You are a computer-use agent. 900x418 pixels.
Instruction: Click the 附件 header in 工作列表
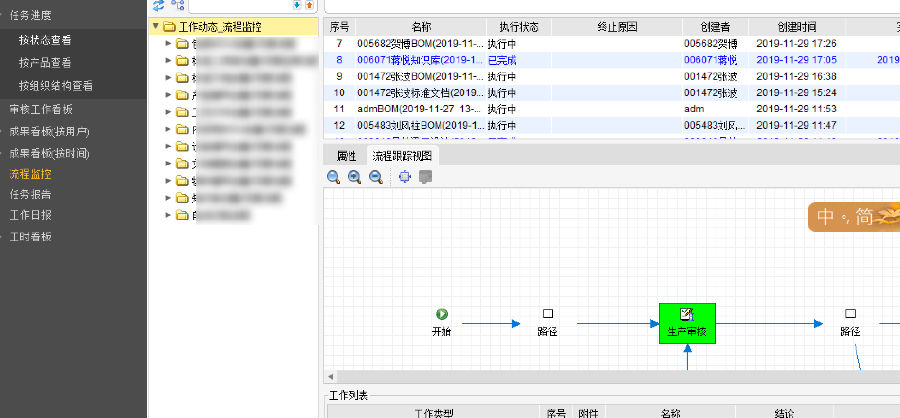(588, 412)
